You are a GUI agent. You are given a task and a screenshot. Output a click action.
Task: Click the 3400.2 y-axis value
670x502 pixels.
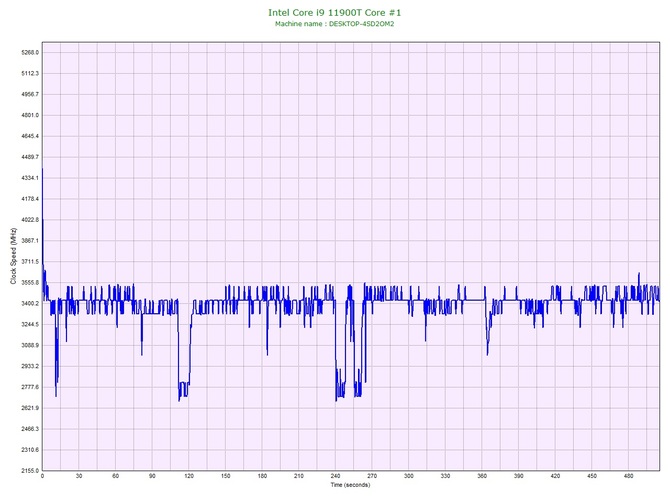(x=30, y=304)
